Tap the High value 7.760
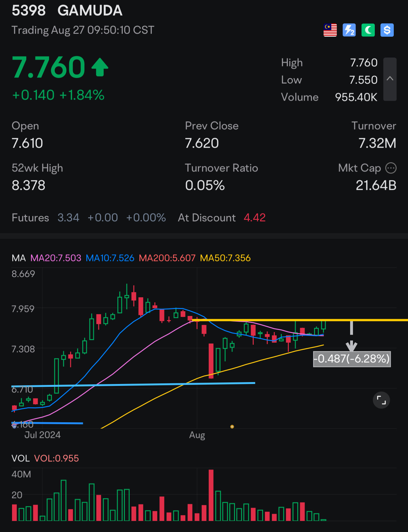The image size is (408, 532). click(x=364, y=63)
